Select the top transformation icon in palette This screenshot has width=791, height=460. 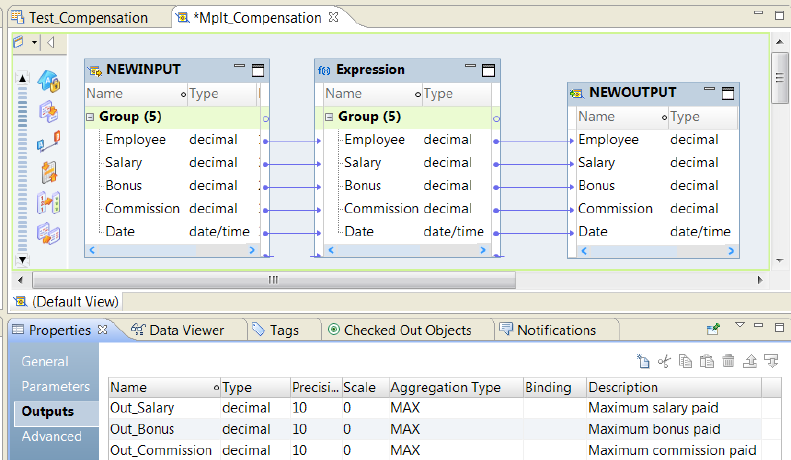(49, 81)
